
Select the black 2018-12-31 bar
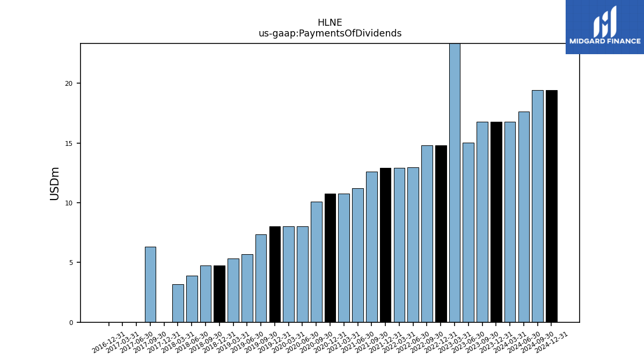219,294
